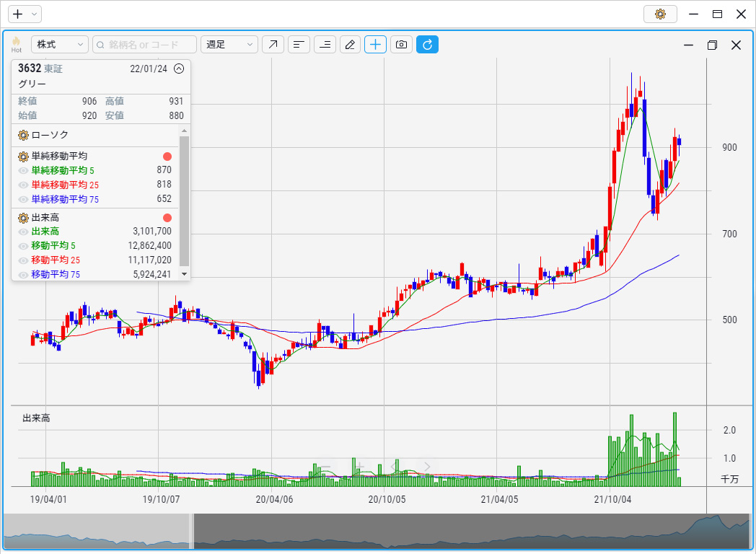Click the 12,862,400 moving average value
Viewport: 756px width, 554px height.
[149, 246]
